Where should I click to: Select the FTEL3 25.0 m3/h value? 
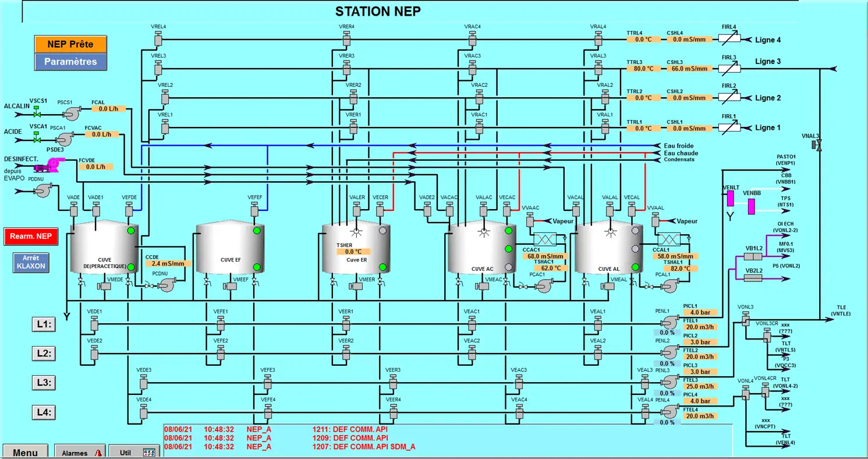click(x=700, y=386)
